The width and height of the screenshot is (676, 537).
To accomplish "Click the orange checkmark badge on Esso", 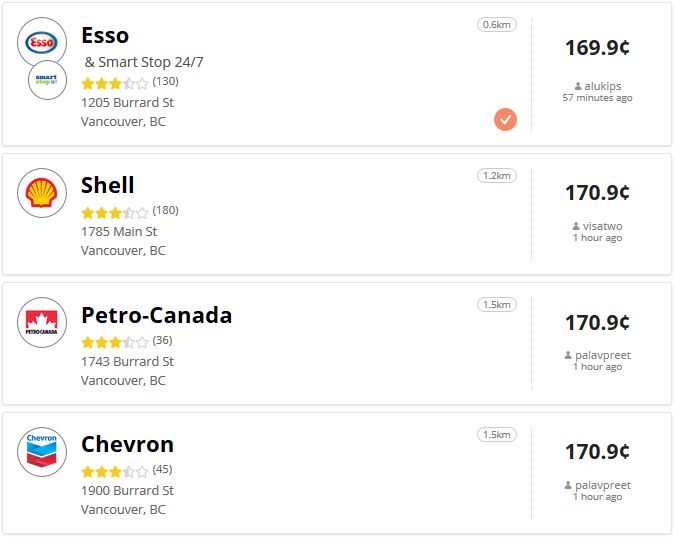I will [505, 120].
